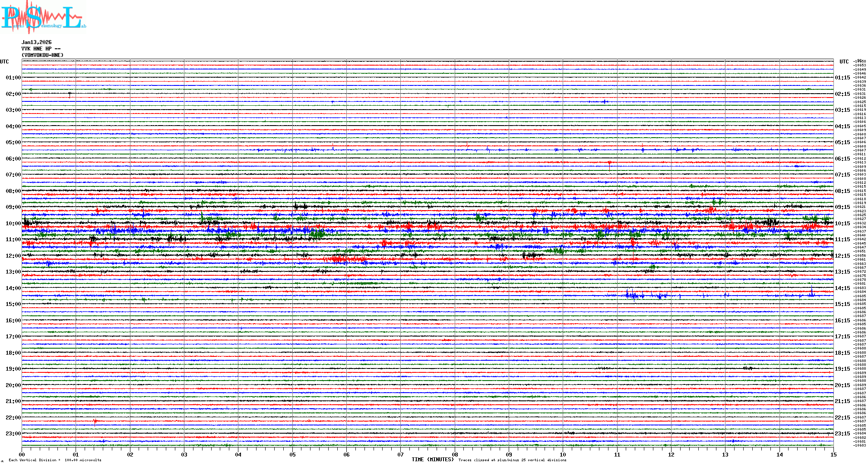Click minute marker 00 on bottom axis
This screenshot has height=466, width=868.
22,454
